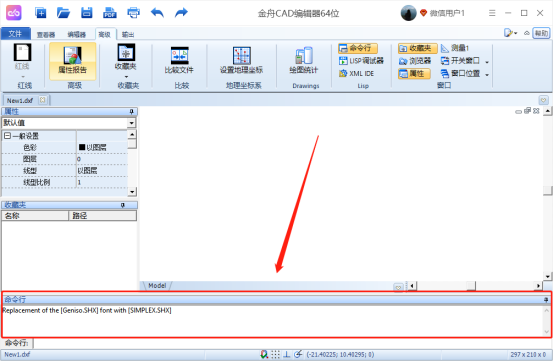Viewport: 554px width, 361px height.
Task: Collapse the 一般设置 tree section
Action: (x=7, y=136)
